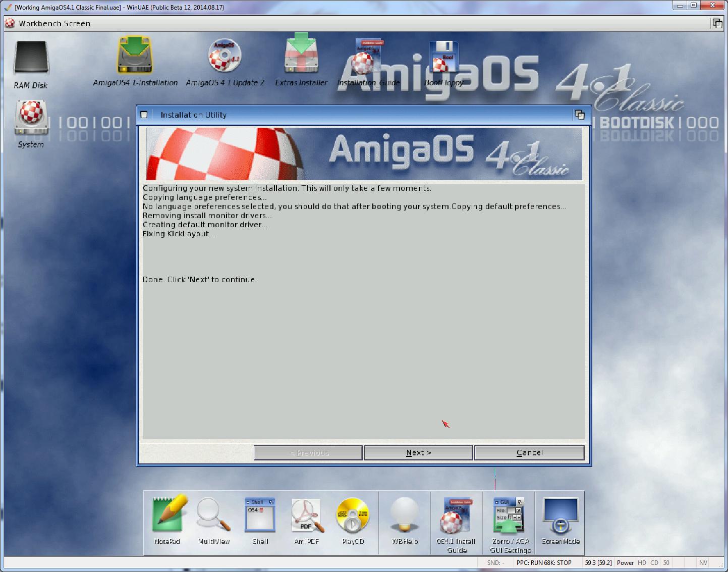Close the Installation Utility window gadget

[144, 115]
